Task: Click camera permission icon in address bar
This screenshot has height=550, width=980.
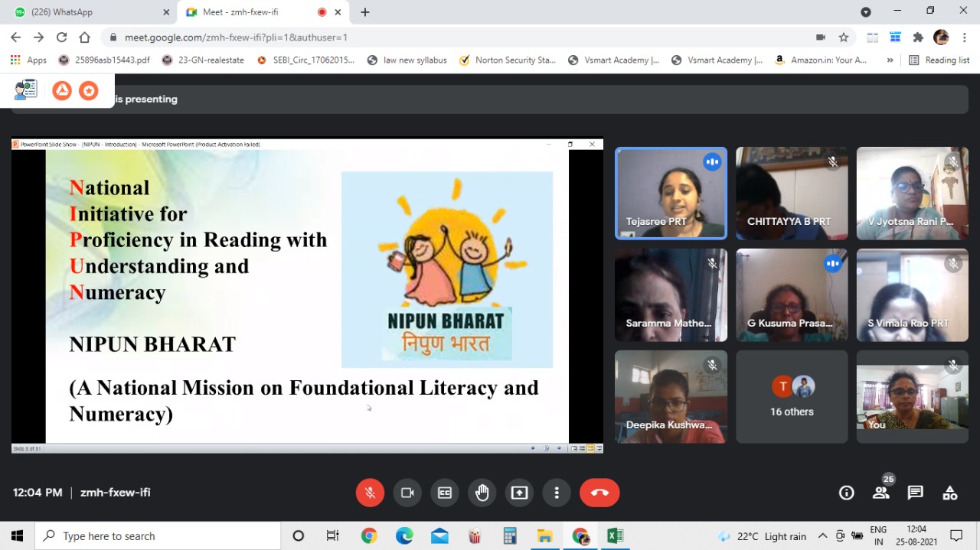Action: click(x=821, y=37)
